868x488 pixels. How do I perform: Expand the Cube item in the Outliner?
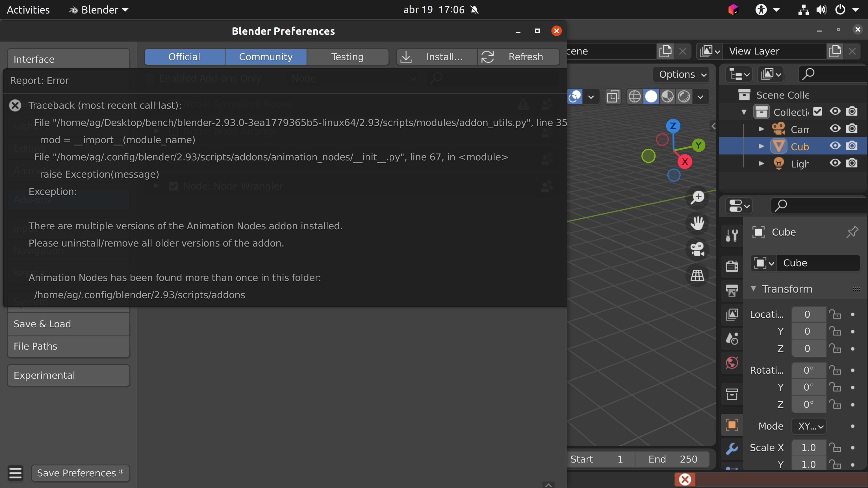tap(761, 146)
